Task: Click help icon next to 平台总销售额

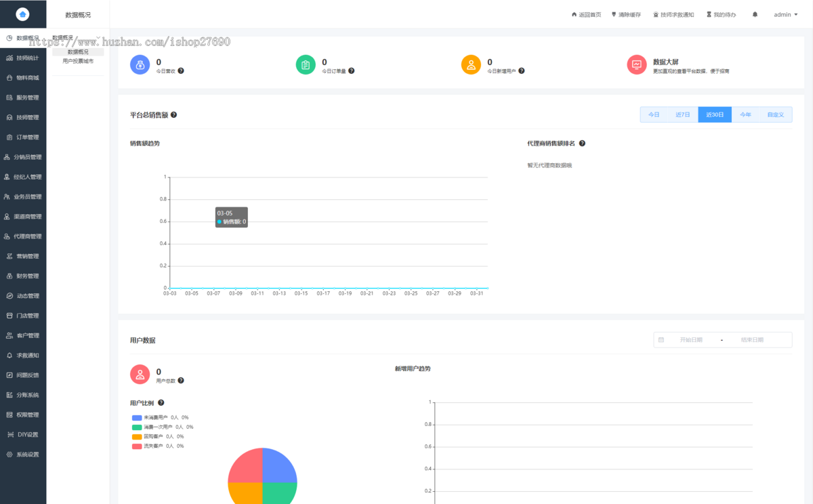Action: tap(174, 115)
